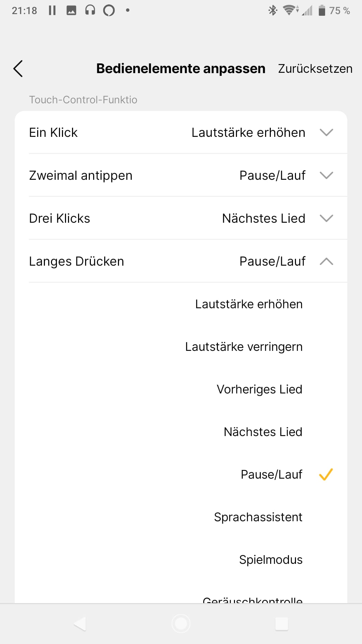
Task: Expand the Drei Klicks chevron
Action: 326,218
